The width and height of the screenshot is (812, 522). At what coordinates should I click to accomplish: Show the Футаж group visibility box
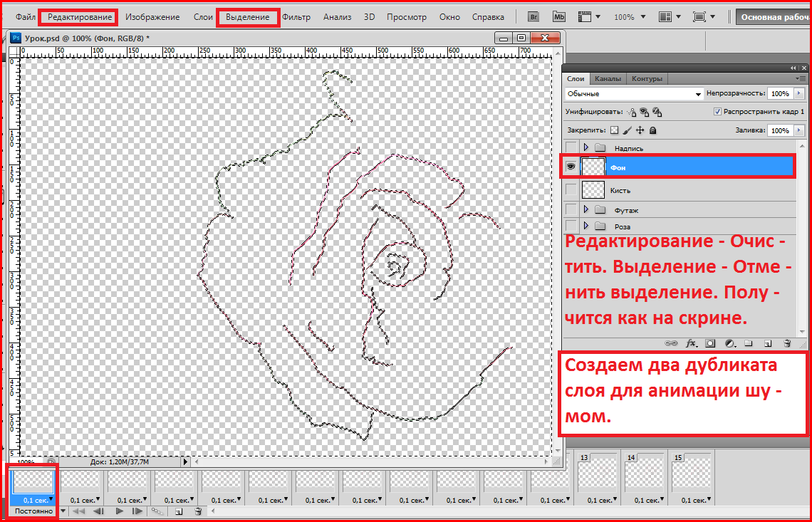coord(571,210)
